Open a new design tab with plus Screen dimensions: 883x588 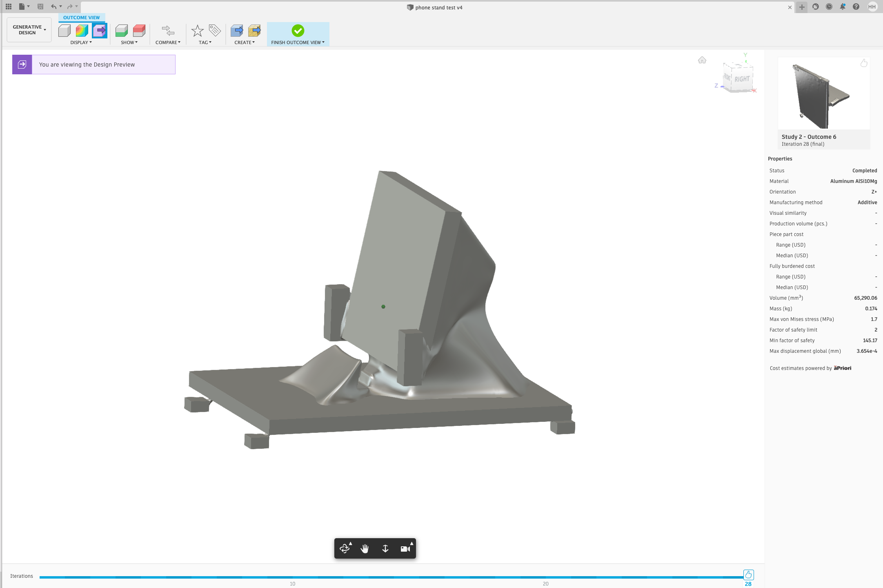pyautogui.click(x=802, y=7)
